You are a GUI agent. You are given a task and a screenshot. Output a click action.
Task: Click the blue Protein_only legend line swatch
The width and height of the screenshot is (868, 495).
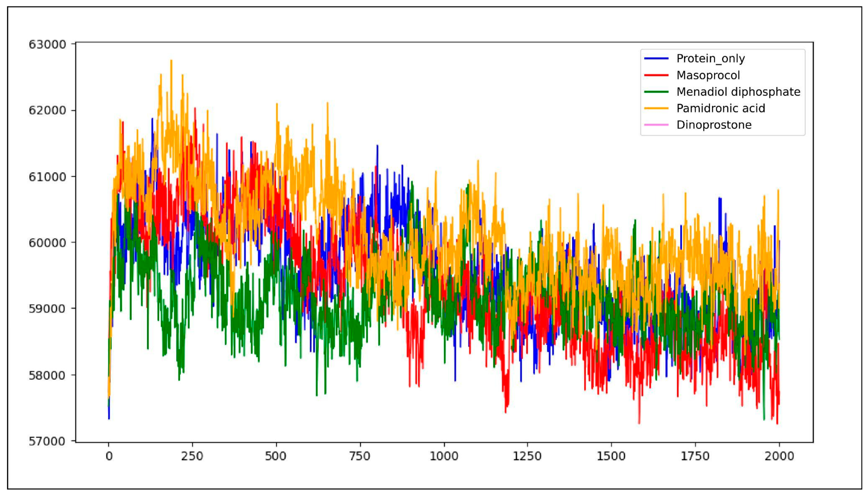point(656,59)
